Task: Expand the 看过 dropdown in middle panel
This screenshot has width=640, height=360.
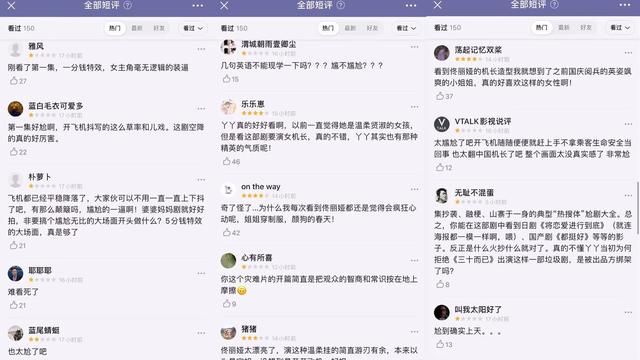Action: (x=406, y=28)
